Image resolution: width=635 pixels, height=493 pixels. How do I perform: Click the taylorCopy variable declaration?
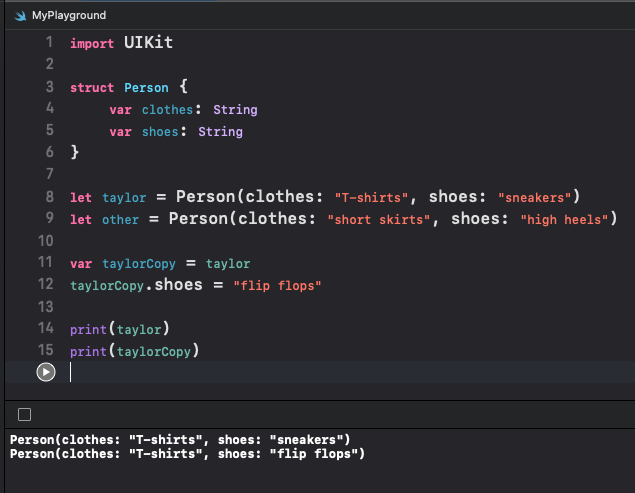(x=139, y=264)
